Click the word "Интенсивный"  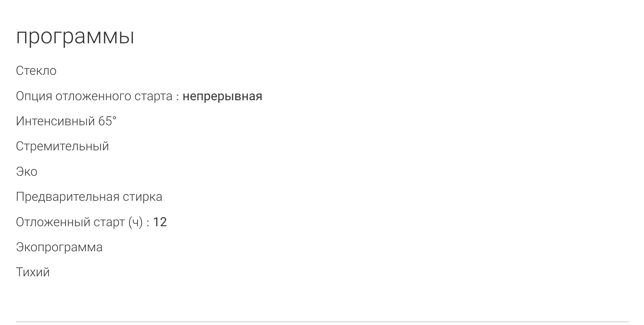click(x=55, y=121)
